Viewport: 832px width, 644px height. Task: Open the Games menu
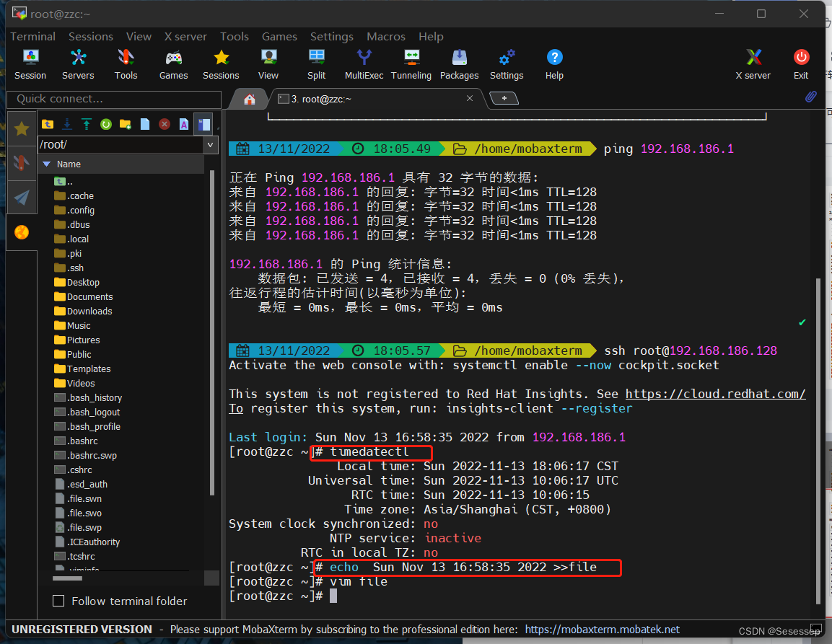(x=280, y=37)
